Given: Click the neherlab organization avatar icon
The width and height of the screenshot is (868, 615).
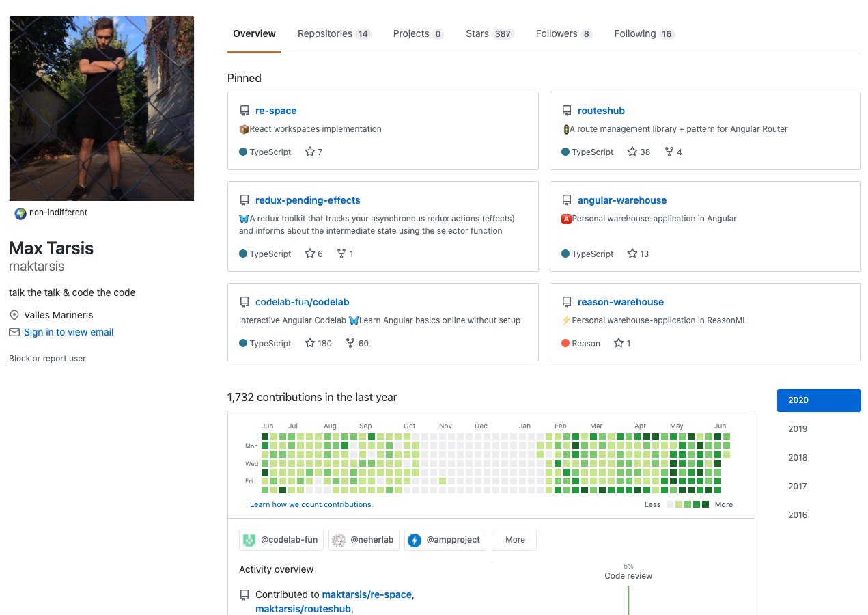Looking at the screenshot, I should 339,540.
